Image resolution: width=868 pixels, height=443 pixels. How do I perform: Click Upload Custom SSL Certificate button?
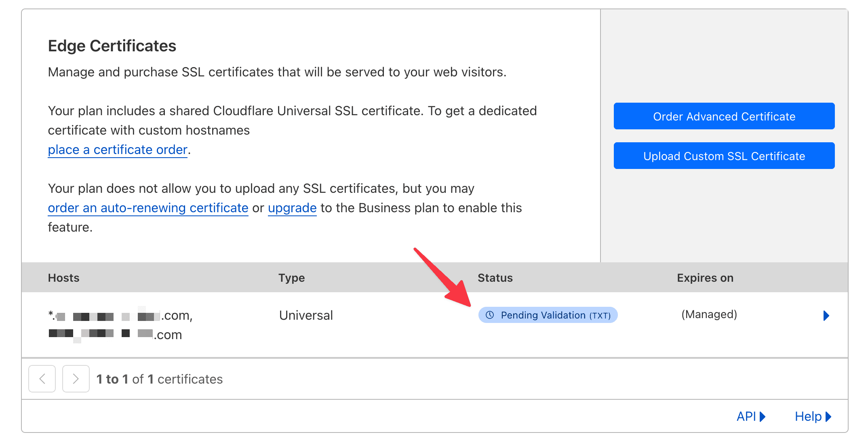pyautogui.click(x=724, y=156)
